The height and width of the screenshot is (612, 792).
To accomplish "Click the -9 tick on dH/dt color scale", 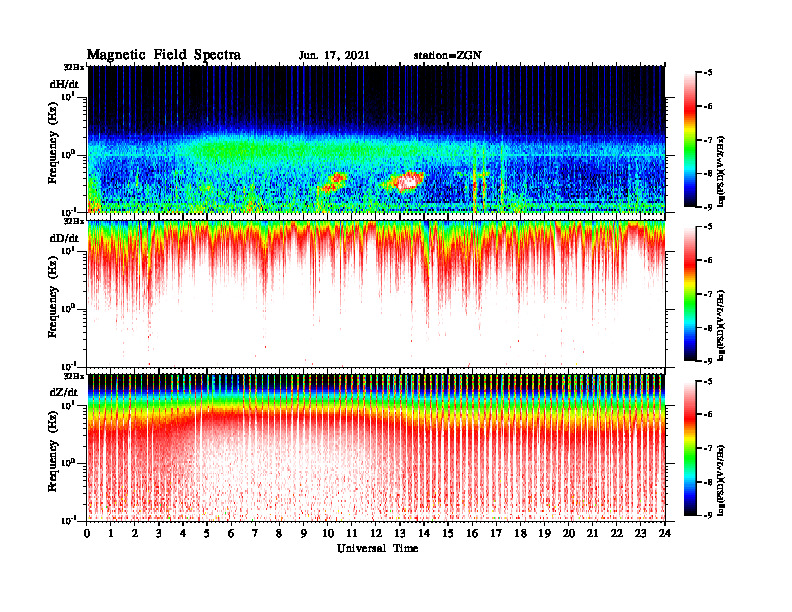I will click(707, 207).
